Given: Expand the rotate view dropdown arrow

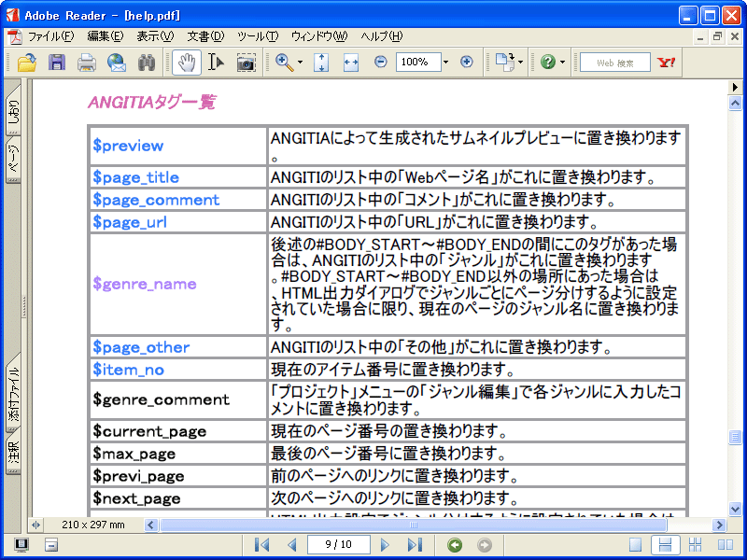Looking at the screenshot, I should [x=520, y=63].
